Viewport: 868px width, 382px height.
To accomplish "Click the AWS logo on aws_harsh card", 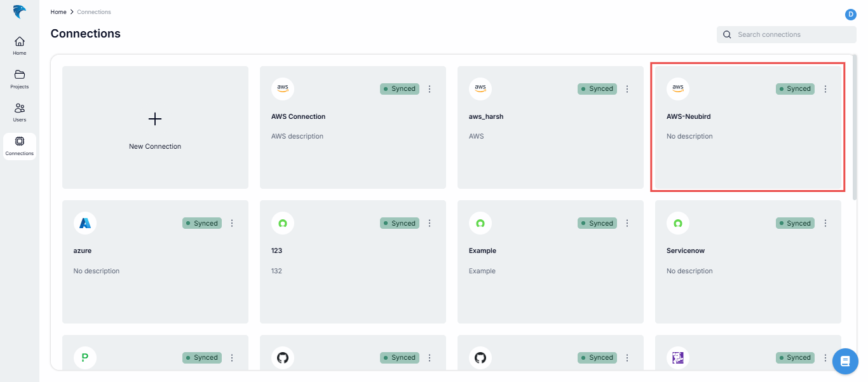I will [480, 88].
